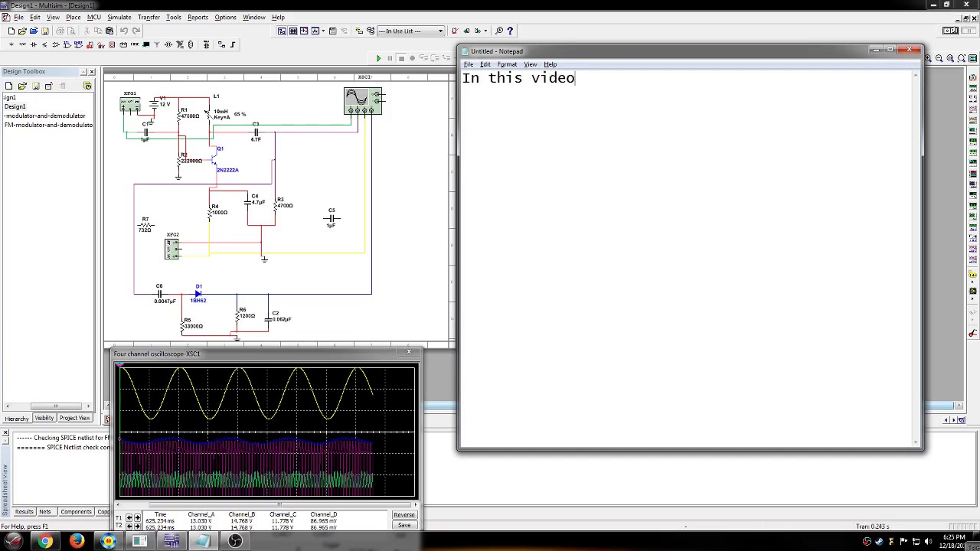Paste from clipboard in Multisim toolbar
The height and width of the screenshot is (551, 980).
click(109, 31)
